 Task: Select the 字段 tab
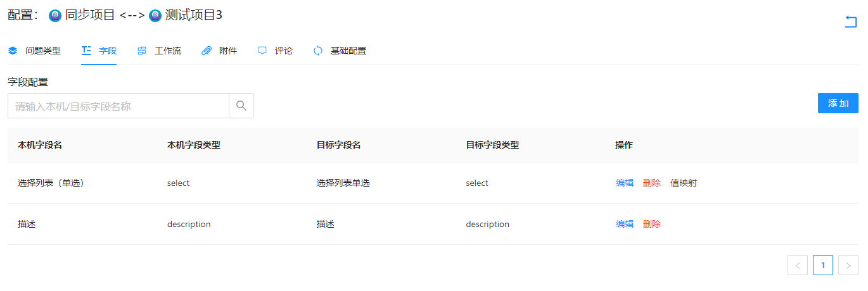pyautogui.click(x=108, y=51)
